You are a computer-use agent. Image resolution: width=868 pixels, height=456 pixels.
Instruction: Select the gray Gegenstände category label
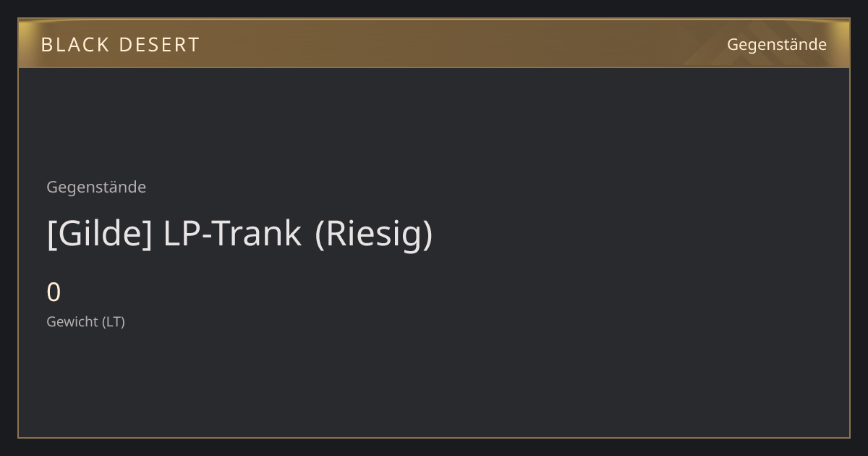pyautogui.click(x=96, y=187)
